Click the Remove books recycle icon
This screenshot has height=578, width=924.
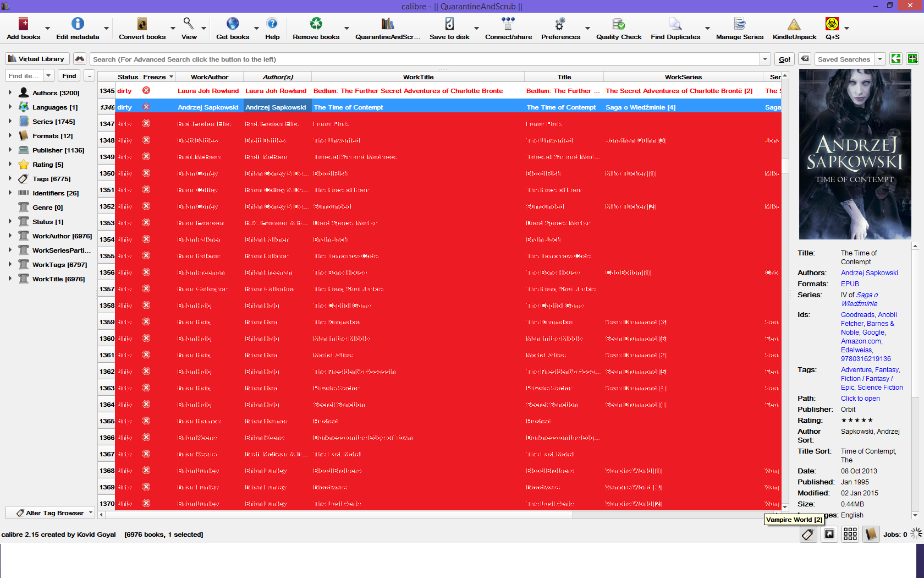316,24
